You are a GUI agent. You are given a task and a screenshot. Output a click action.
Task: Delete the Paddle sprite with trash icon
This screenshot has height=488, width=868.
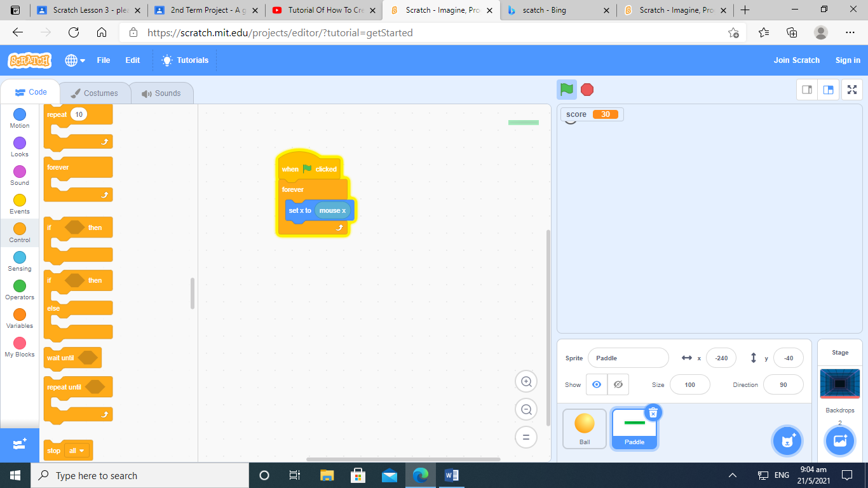pos(653,413)
